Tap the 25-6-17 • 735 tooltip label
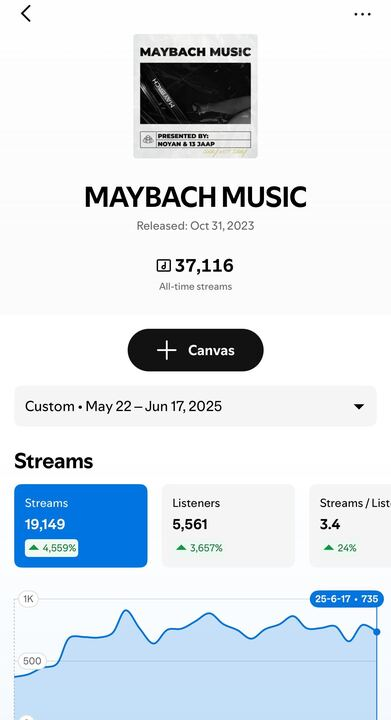This screenshot has height=720, width=391. tap(346, 599)
